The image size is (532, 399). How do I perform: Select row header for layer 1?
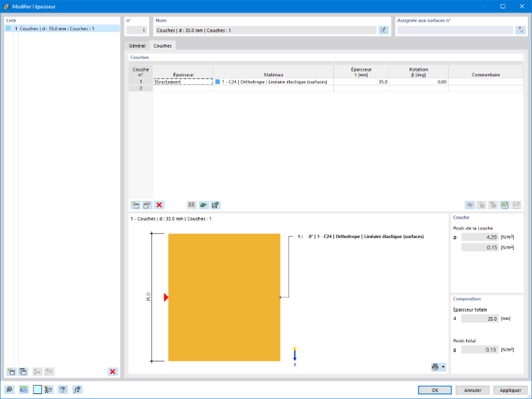pos(141,82)
